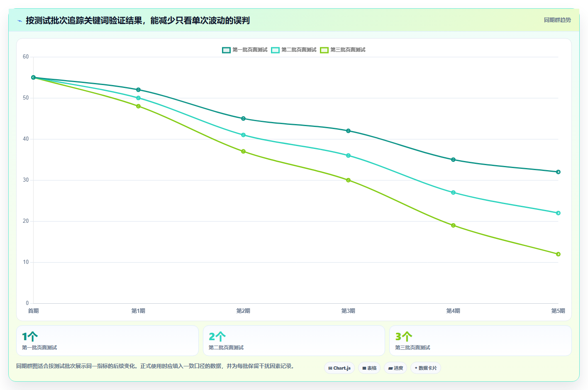The height and width of the screenshot is (390, 588).
Task: Click third batch data point at 第2期
Action: pyautogui.click(x=243, y=151)
